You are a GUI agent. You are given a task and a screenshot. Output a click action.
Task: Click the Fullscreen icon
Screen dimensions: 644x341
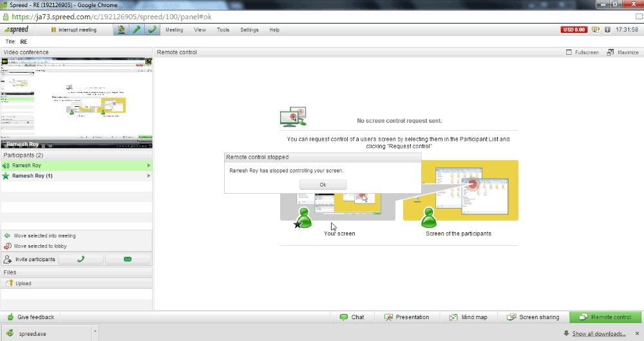click(x=569, y=52)
